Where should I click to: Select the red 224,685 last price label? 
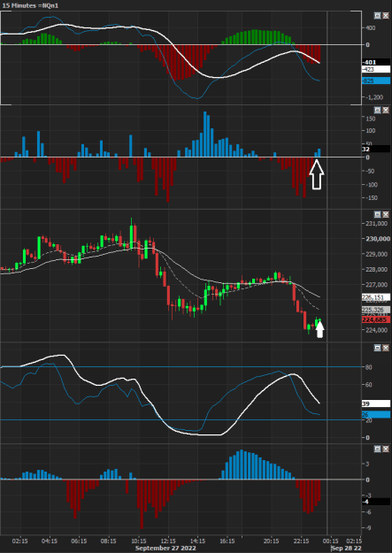click(376, 320)
